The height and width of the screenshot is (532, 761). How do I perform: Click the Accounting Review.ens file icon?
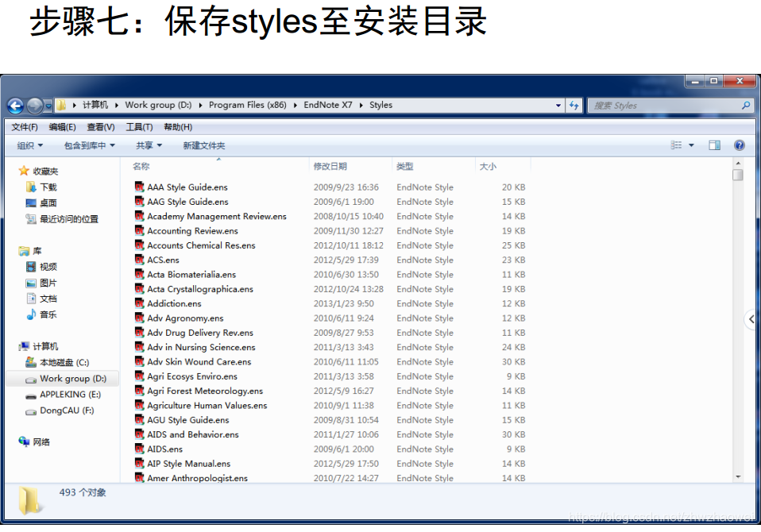pos(139,230)
